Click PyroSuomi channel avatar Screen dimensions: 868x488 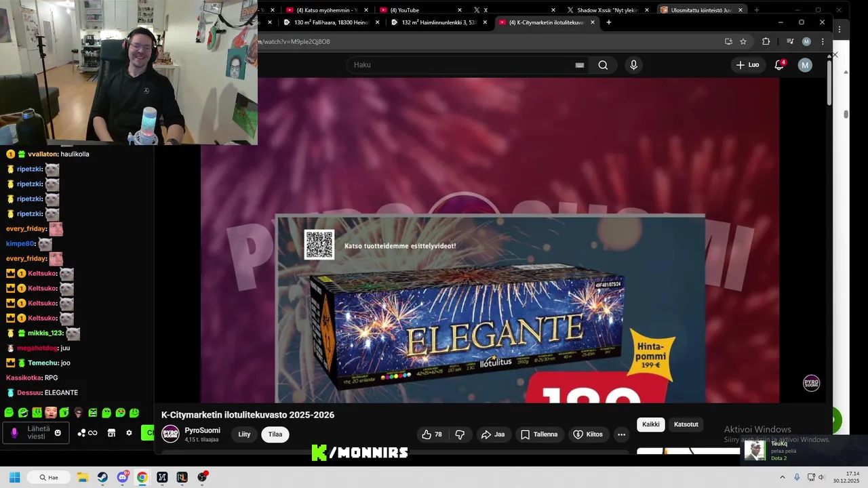pyautogui.click(x=170, y=434)
